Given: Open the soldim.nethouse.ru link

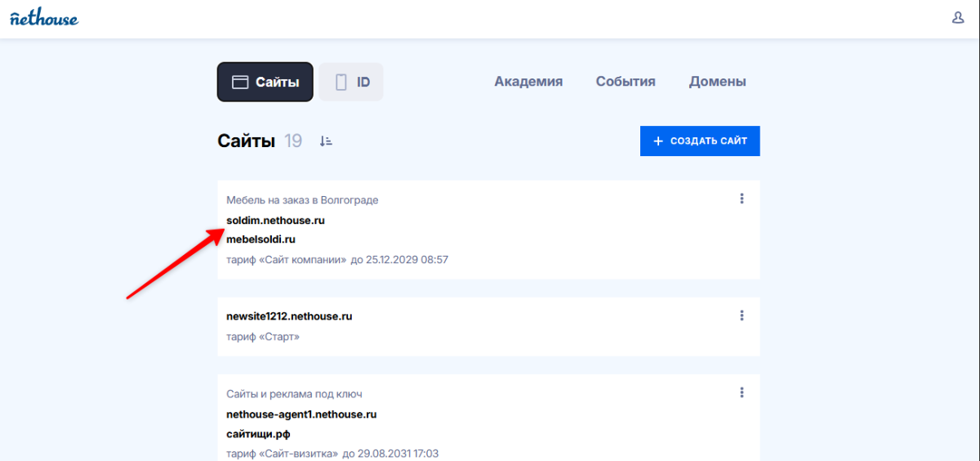Looking at the screenshot, I should (276, 221).
